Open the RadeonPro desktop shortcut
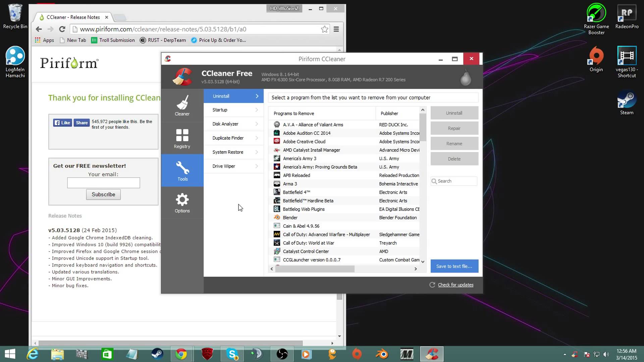 coord(627,16)
